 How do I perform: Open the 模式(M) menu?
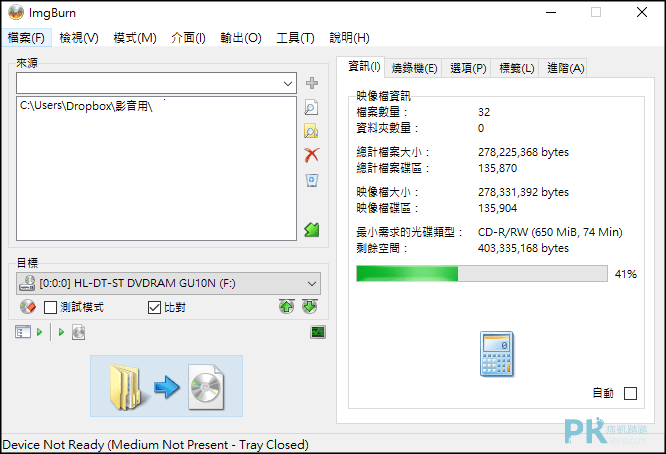pos(135,38)
